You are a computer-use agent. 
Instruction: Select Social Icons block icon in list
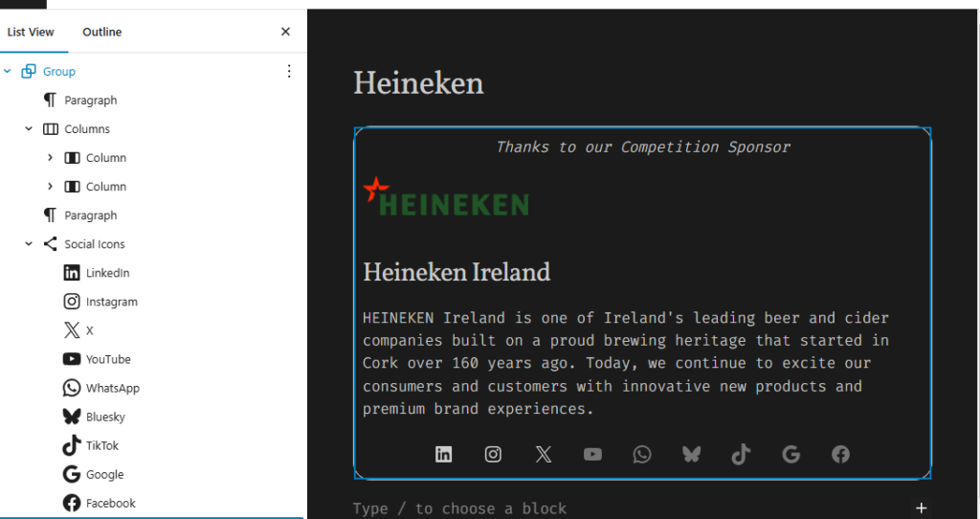(x=50, y=244)
